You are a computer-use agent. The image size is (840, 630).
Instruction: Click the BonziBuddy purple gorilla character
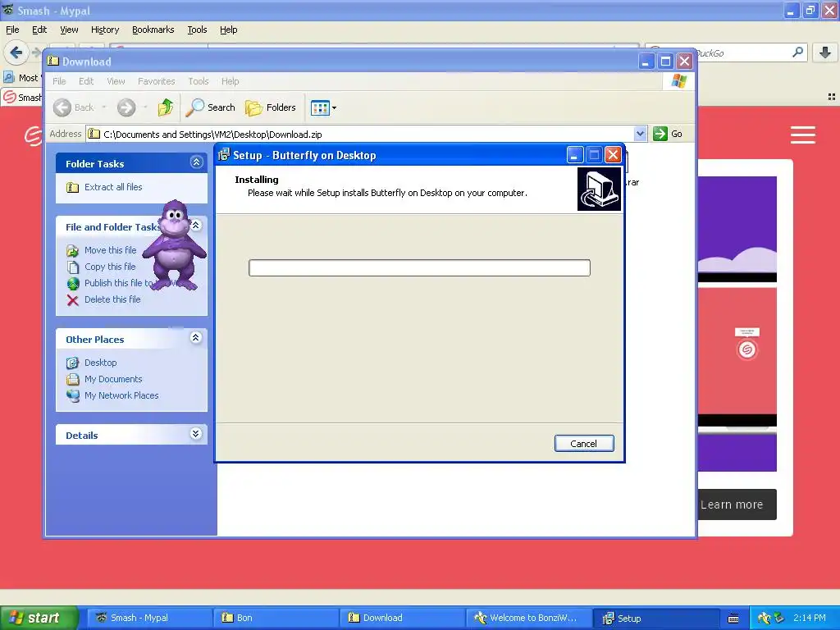pyautogui.click(x=175, y=245)
